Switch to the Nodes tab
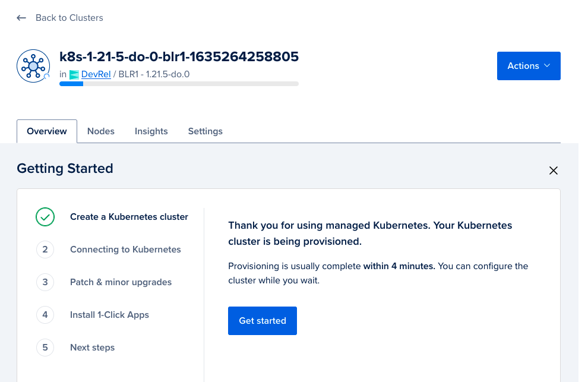The image size is (588, 382). click(x=100, y=131)
